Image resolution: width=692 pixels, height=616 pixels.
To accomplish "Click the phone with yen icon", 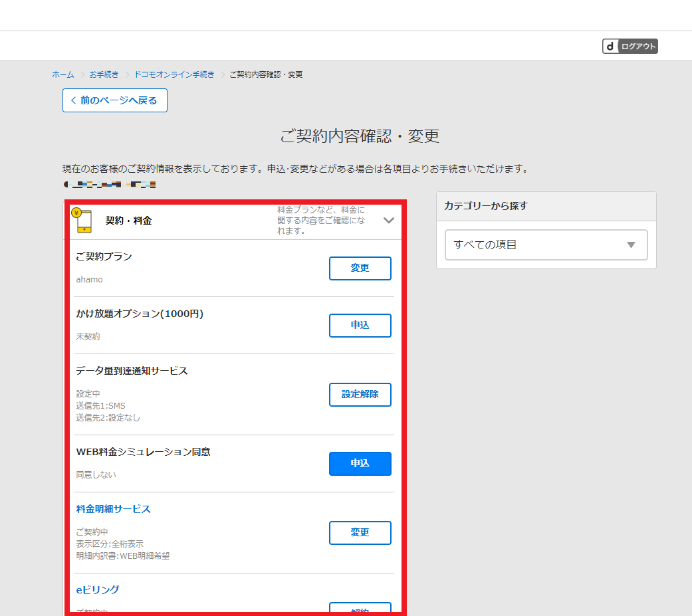I will [82, 220].
